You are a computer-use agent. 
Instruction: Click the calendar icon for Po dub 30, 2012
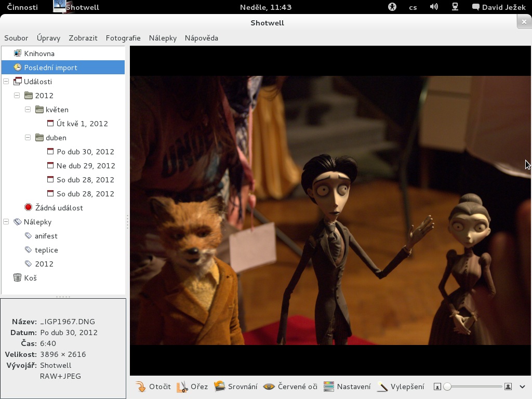click(x=50, y=151)
